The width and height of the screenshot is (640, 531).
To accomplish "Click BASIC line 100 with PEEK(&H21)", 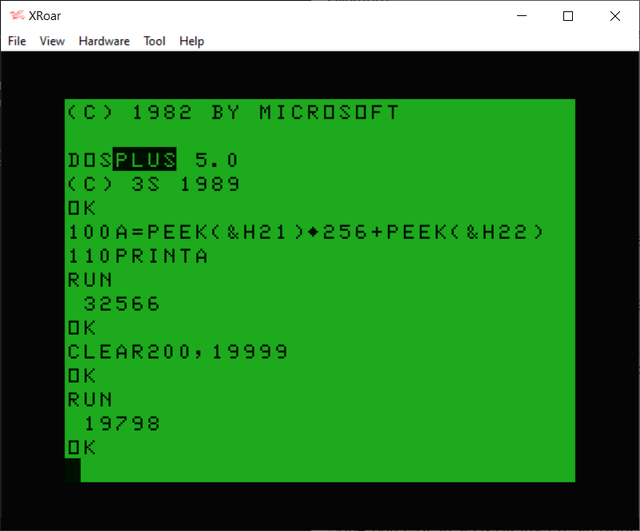I will [305, 232].
